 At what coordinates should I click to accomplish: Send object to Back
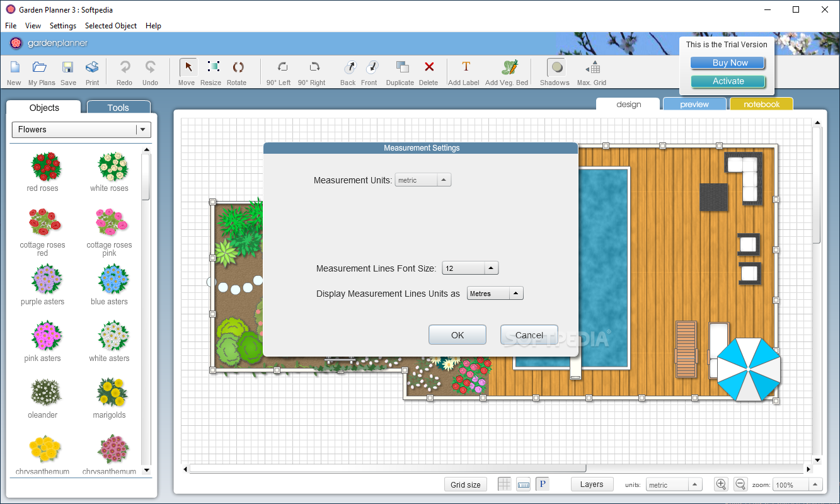(x=350, y=67)
